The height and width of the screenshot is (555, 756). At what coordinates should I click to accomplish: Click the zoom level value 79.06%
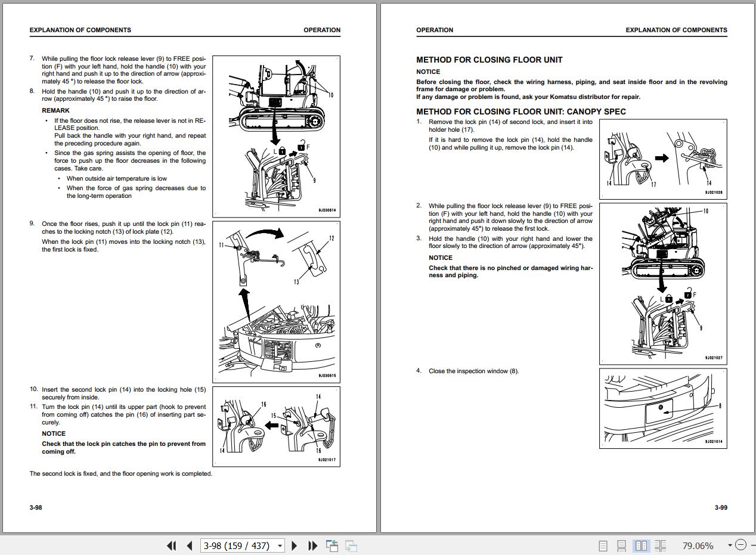pos(698,545)
